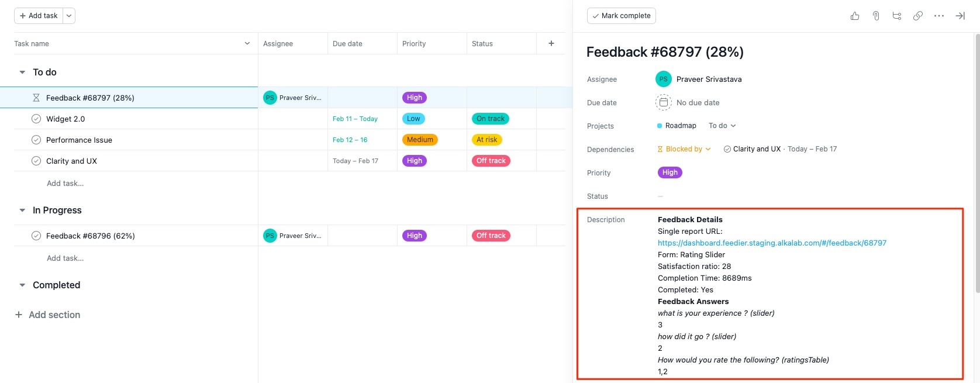Image resolution: width=980 pixels, height=383 pixels.
Task: Open the three-dots more actions menu
Action: pyautogui.click(x=939, y=16)
